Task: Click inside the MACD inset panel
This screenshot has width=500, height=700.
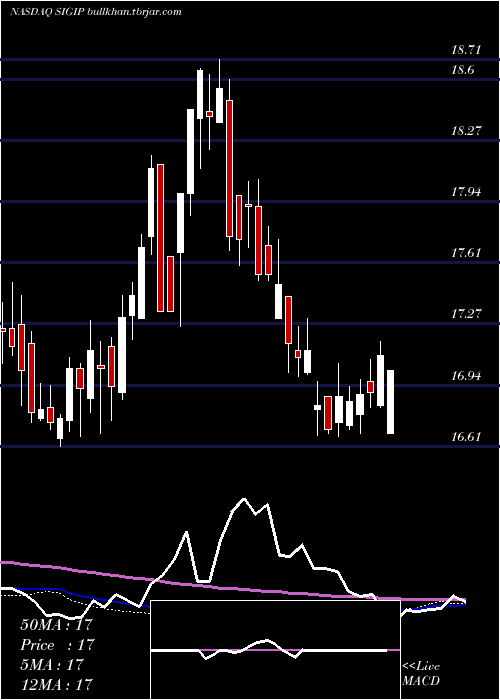Action: click(275, 650)
